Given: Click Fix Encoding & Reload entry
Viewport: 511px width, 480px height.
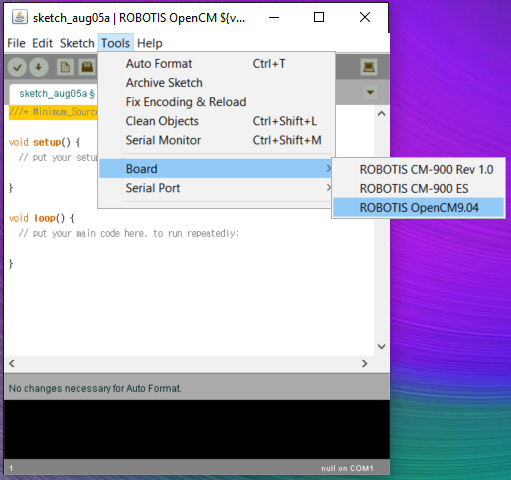Looking at the screenshot, I should coord(186,102).
